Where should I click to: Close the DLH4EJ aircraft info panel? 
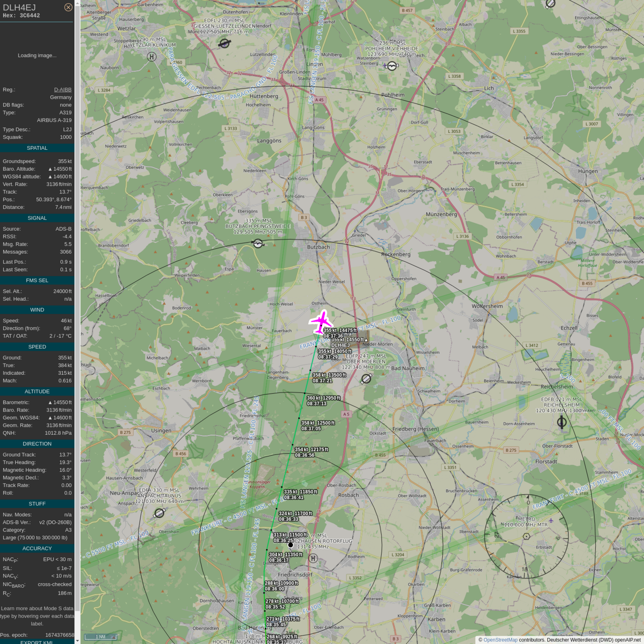68,7
